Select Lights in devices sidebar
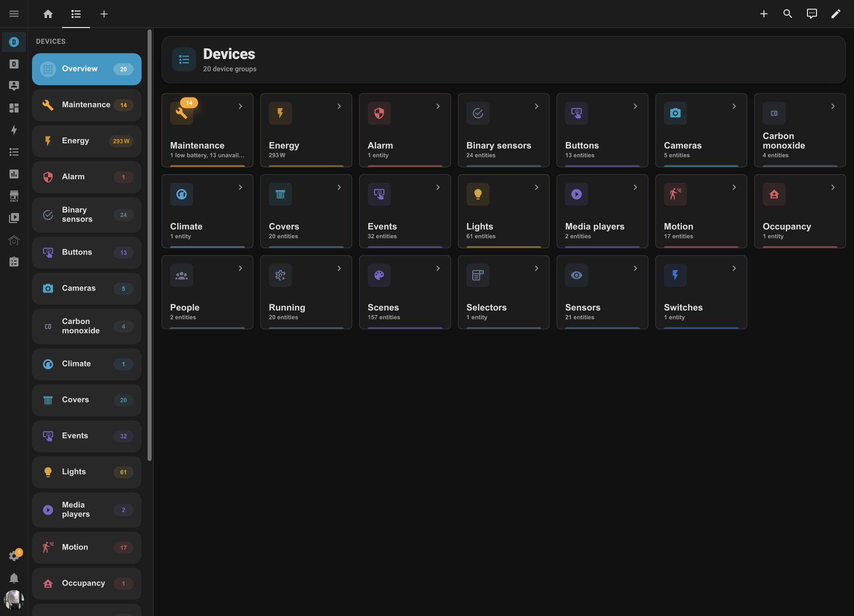Image resolution: width=854 pixels, height=616 pixels. 87,472
